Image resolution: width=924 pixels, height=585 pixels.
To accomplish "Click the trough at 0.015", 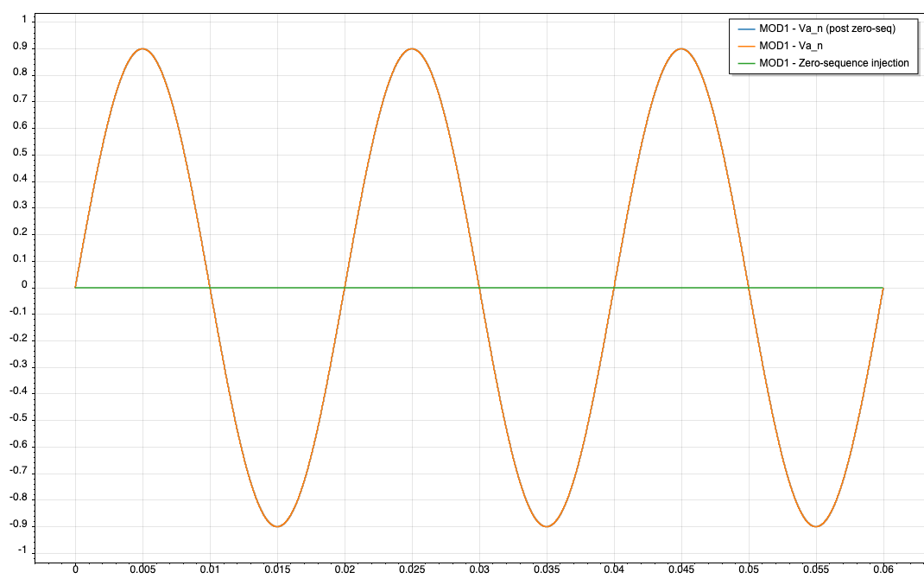I will 276,526.
